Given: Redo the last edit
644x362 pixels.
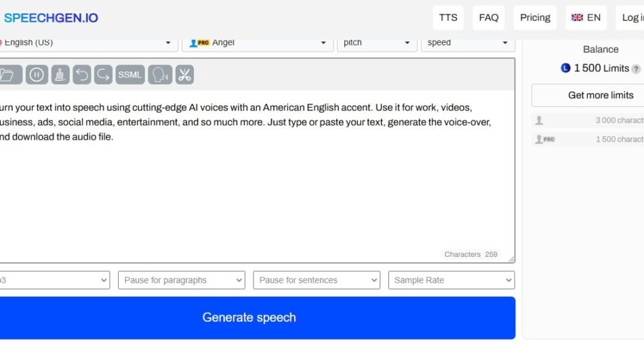Looking at the screenshot, I should 103,75.
